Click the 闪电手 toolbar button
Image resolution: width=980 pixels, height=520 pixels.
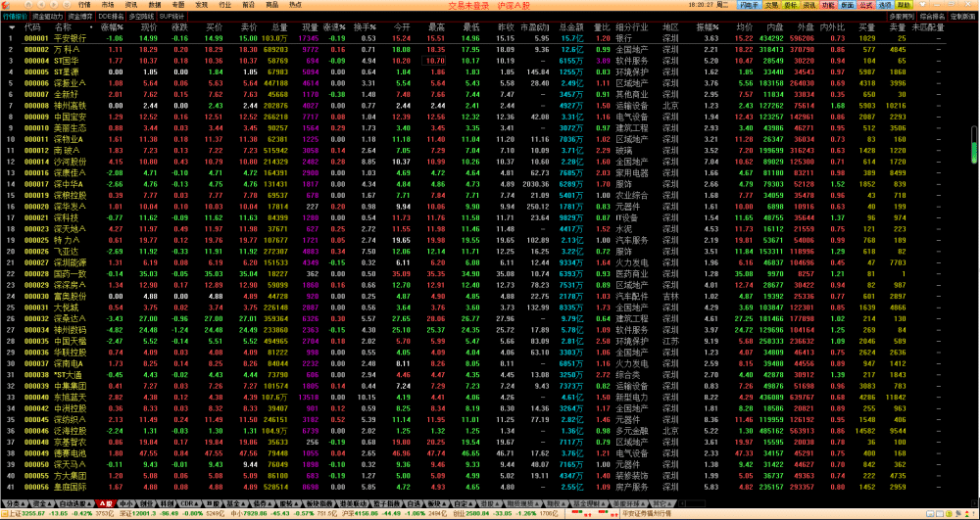(x=748, y=4)
